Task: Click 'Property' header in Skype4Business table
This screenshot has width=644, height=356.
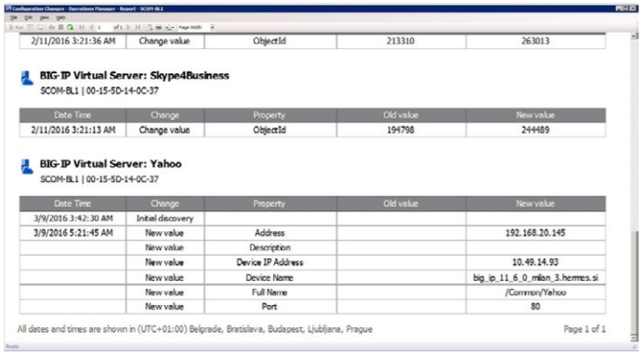Action: pyautogui.click(x=269, y=115)
